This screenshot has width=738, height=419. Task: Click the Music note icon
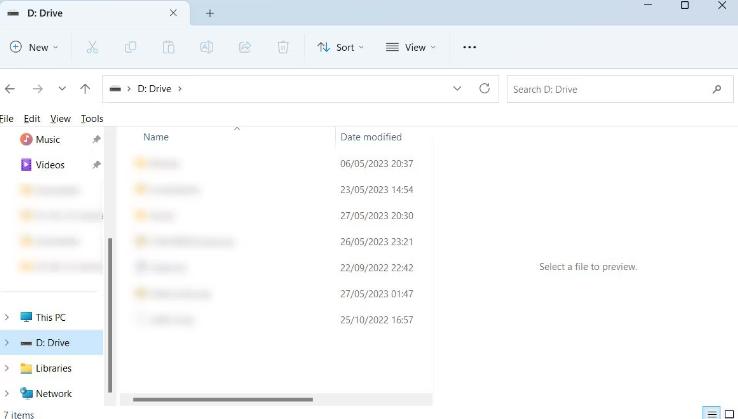(26, 139)
